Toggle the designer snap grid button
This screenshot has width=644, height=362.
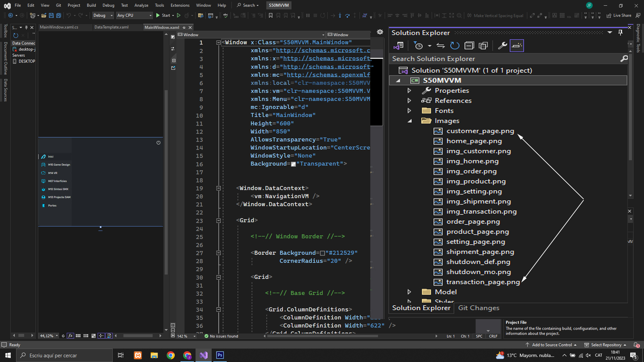coord(78,336)
